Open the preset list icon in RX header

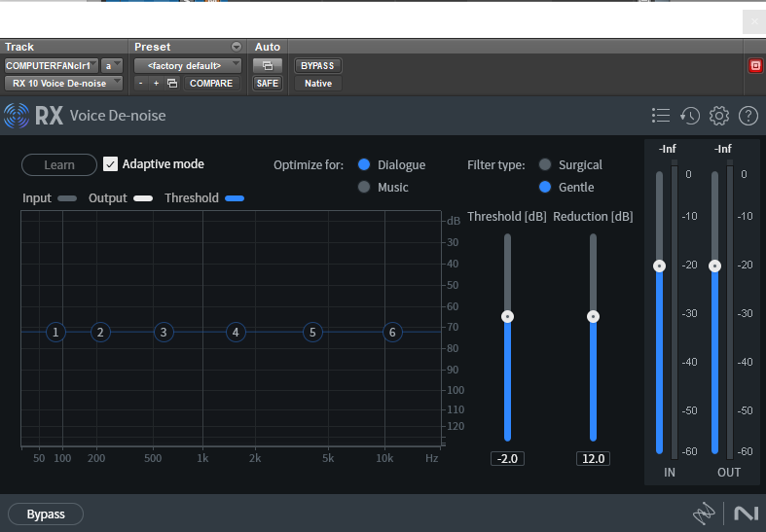(661, 116)
